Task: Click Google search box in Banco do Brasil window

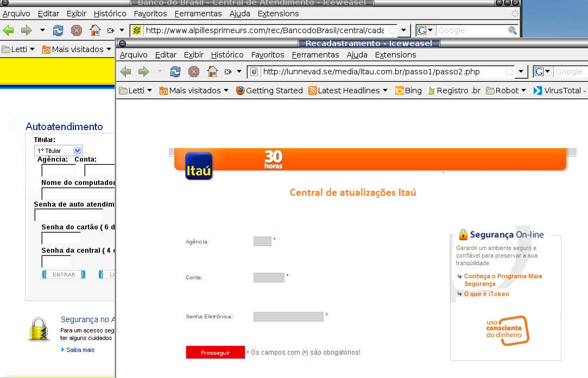Action: coord(471,30)
